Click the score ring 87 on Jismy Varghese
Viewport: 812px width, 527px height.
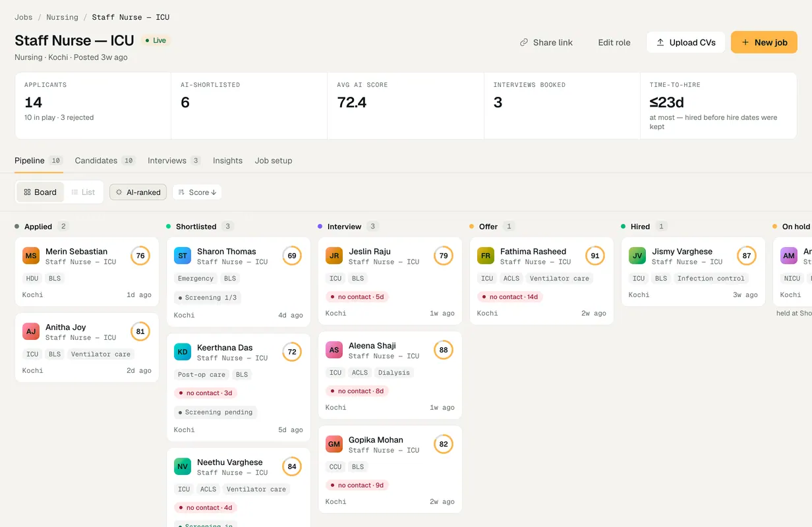pyautogui.click(x=747, y=256)
